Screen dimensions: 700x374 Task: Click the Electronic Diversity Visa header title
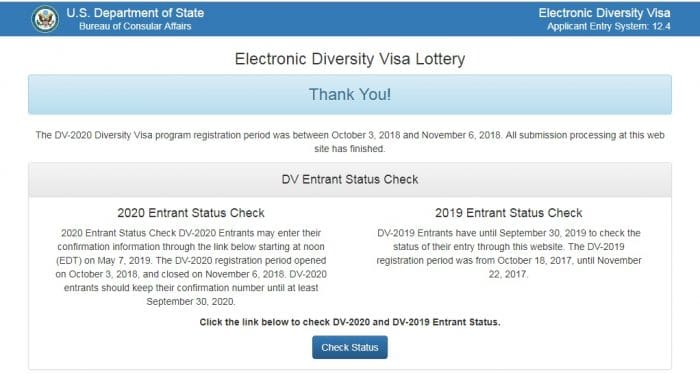pyautogui.click(x=604, y=13)
